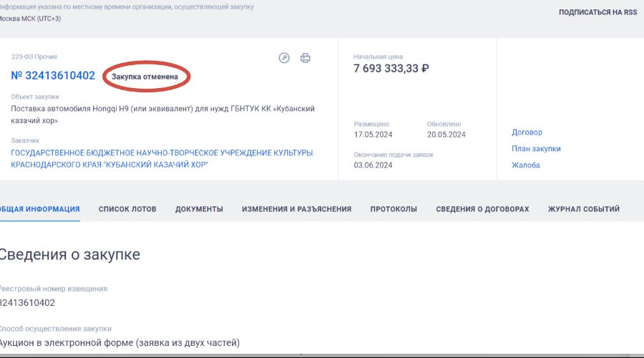The width and height of the screenshot is (644, 358).
Task: Go to ИЗМЕНЕНИЯ И РАЗЪЯСНЕНИЯ tab
Action: point(296,209)
